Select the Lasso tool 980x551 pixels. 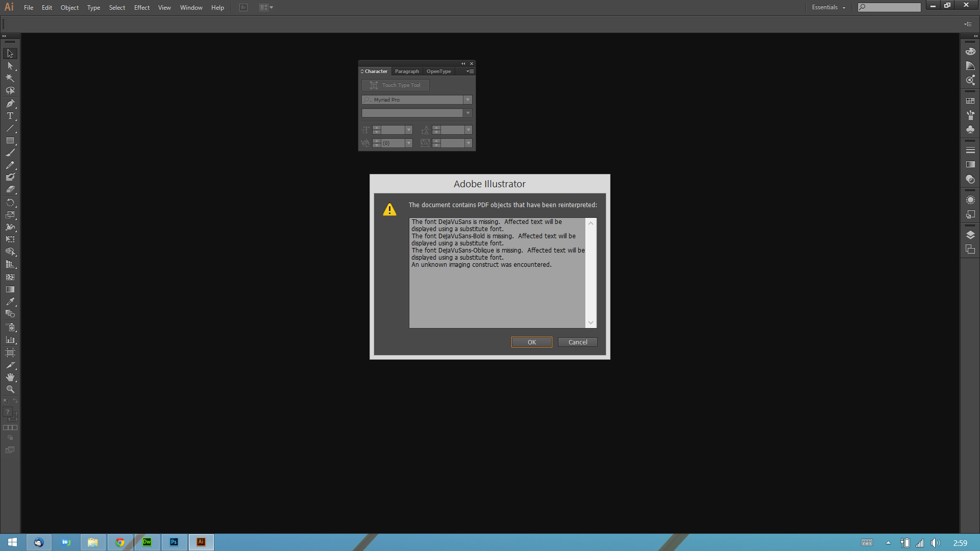click(x=10, y=91)
